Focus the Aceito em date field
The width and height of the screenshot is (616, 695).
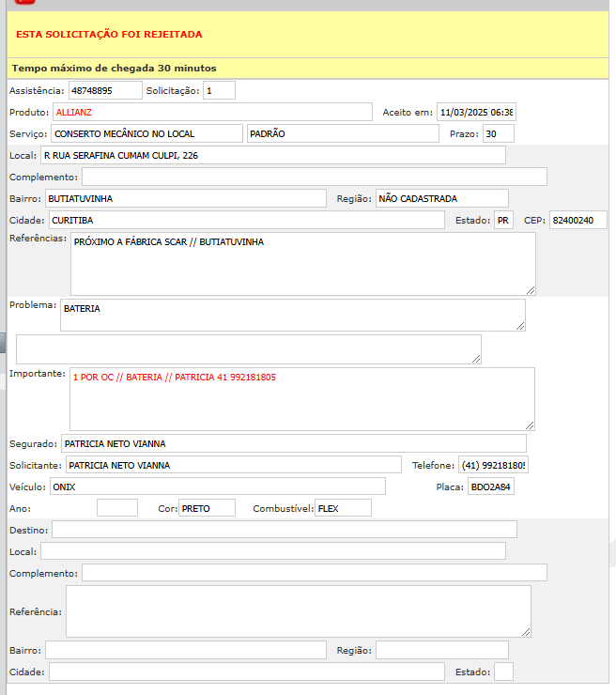476,113
